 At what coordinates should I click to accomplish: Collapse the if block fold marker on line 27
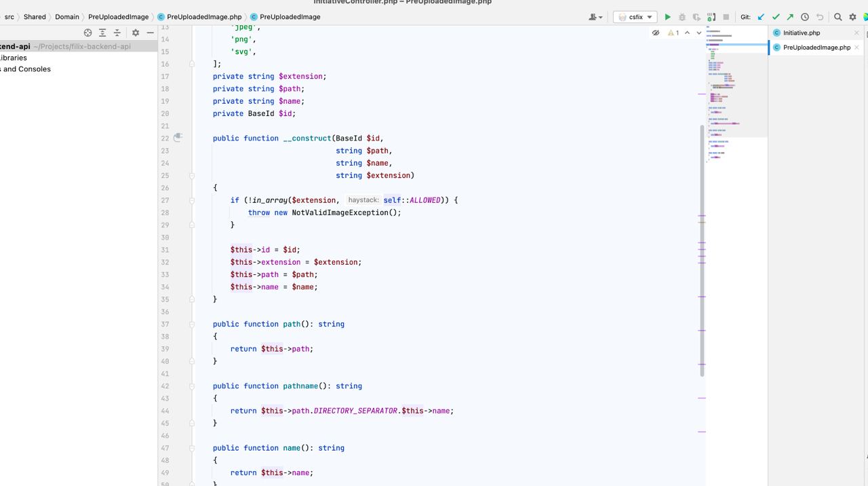[192, 200]
